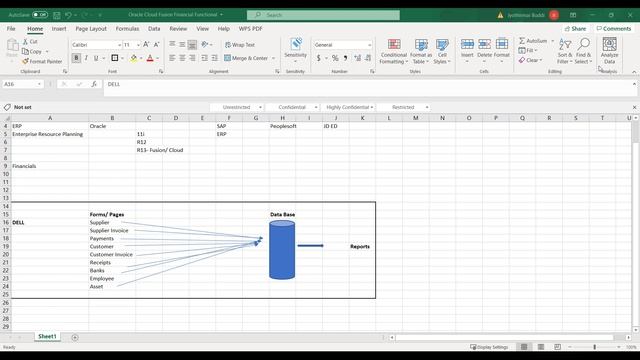The width and height of the screenshot is (640, 360).
Task: Open Sort & Filter menu
Action: click(565, 51)
